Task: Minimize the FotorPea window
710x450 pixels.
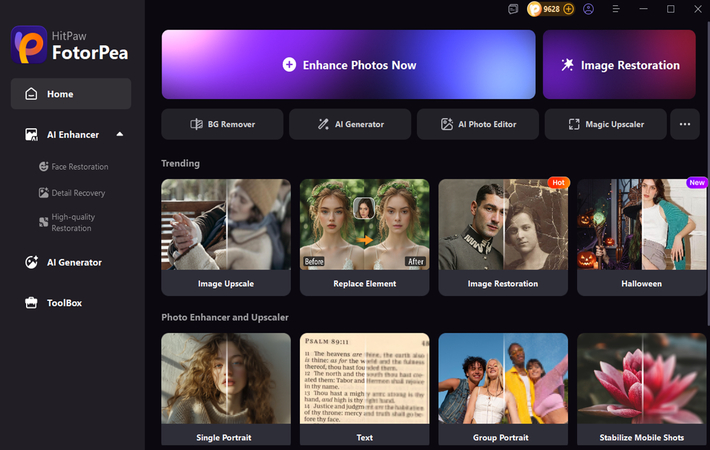Action: point(643,9)
